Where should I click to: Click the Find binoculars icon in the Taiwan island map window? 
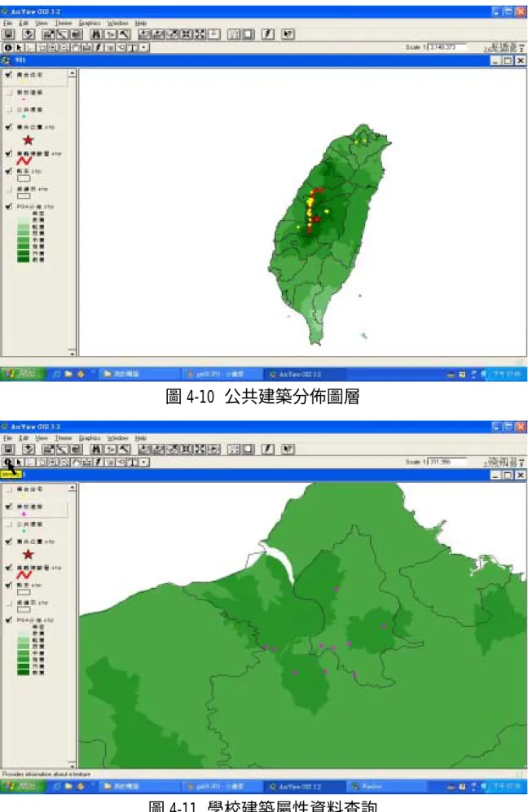pos(96,34)
